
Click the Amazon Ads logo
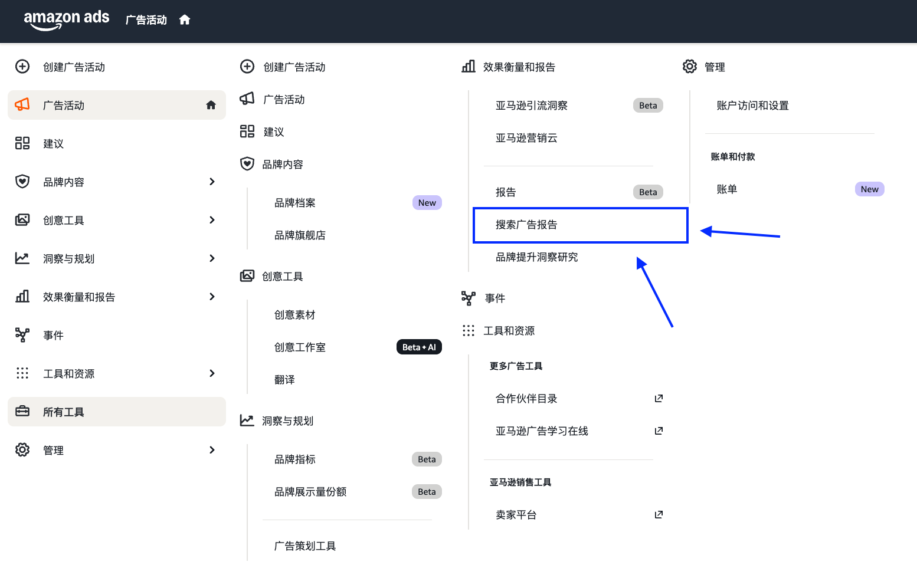(x=66, y=19)
